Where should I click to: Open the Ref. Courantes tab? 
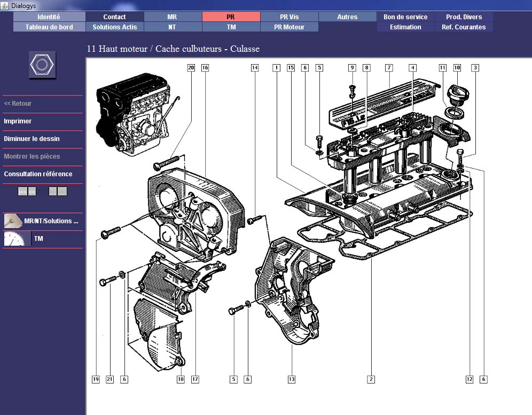pos(464,27)
